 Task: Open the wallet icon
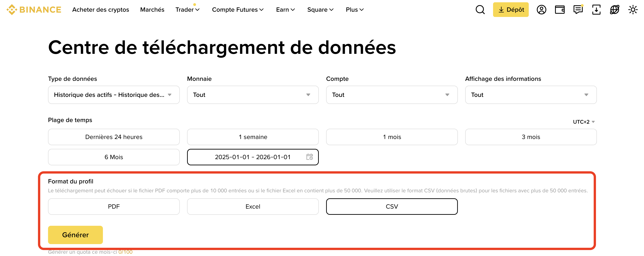(560, 10)
